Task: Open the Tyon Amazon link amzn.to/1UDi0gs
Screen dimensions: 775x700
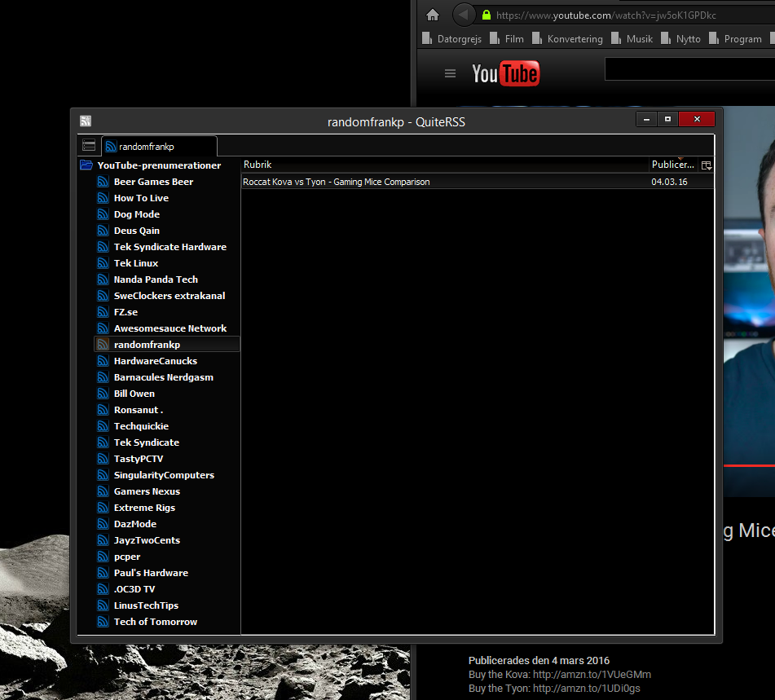Action: coord(586,688)
